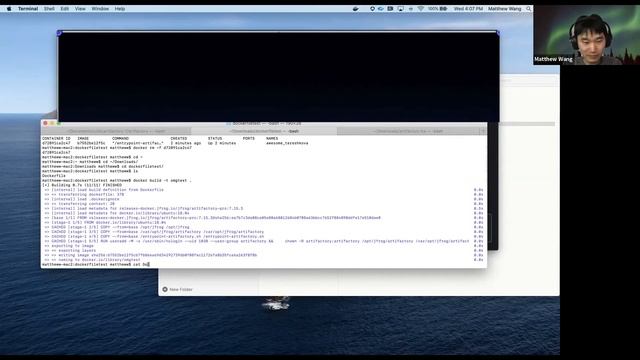Switch to the tab left of dockerfiletest tab
The image size is (640, 360).
coord(116,131)
